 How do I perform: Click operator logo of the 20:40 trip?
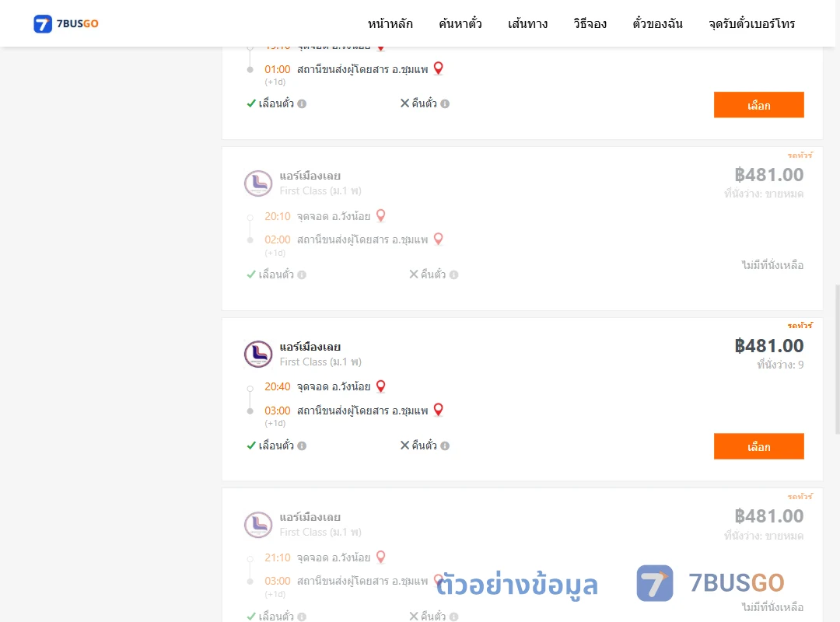258,354
